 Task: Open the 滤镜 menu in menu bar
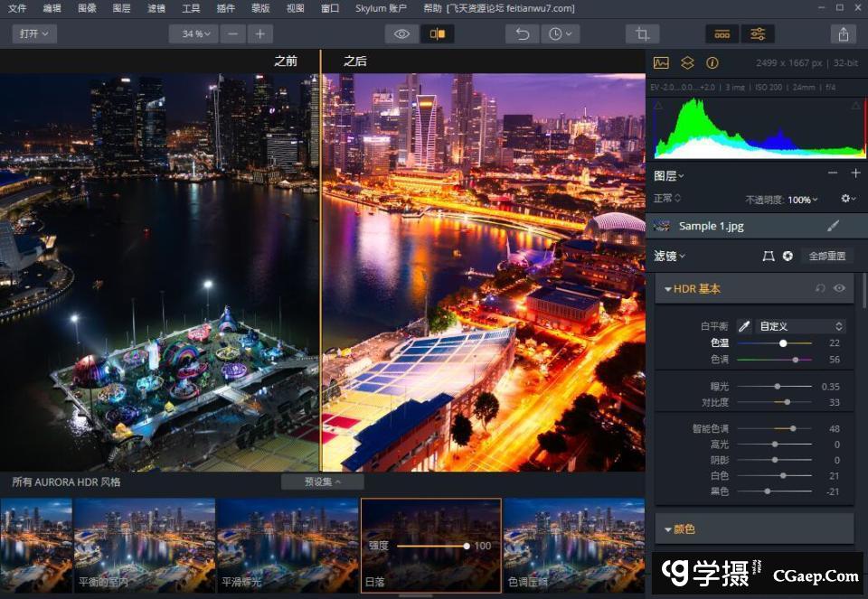pyautogui.click(x=156, y=8)
